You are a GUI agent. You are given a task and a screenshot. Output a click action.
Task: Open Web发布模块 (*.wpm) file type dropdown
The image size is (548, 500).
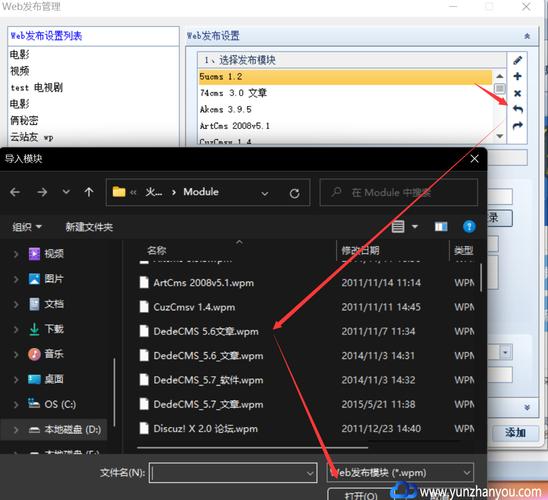400,473
